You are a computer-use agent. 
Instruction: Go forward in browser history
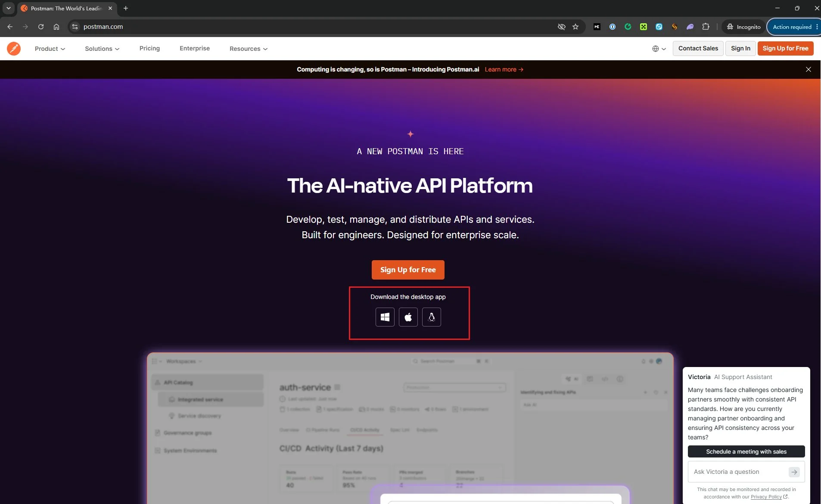[x=25, y=27]
